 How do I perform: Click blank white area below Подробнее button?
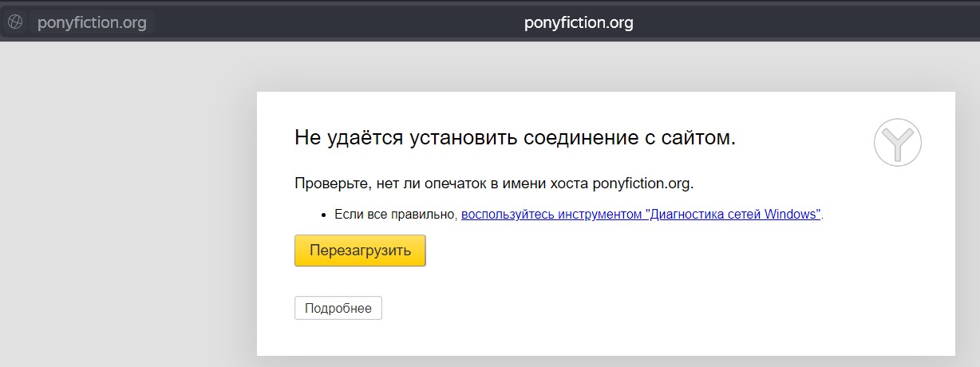point(559,337)
